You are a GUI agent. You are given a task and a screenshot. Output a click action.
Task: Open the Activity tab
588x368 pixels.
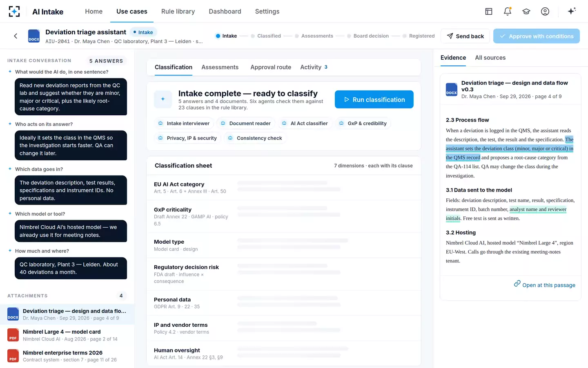(x=314, y=67)
